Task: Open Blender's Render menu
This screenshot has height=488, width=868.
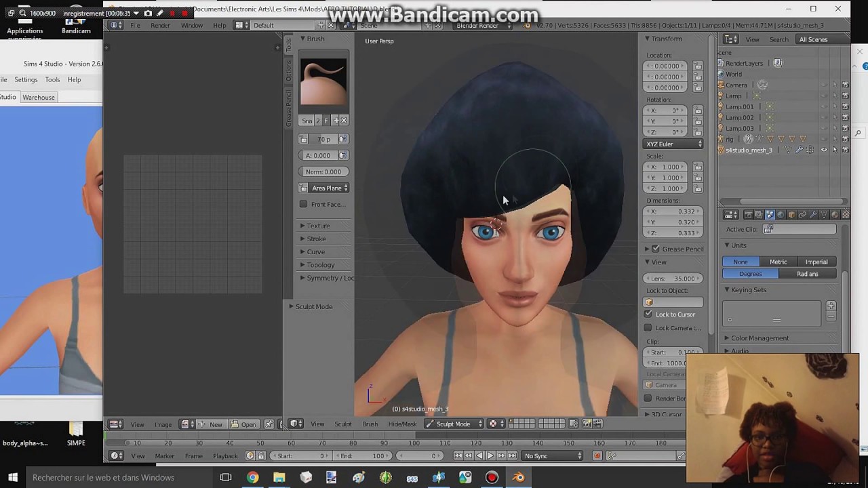Action: pyautogui.click(x=160, y=25)
